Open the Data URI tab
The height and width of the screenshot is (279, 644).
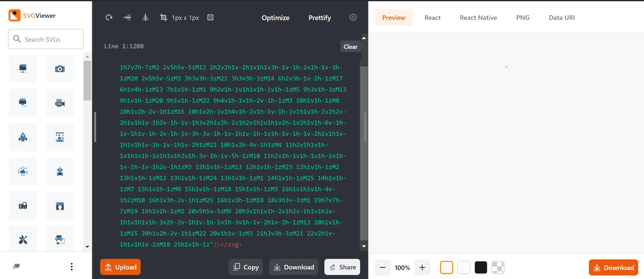562,18
